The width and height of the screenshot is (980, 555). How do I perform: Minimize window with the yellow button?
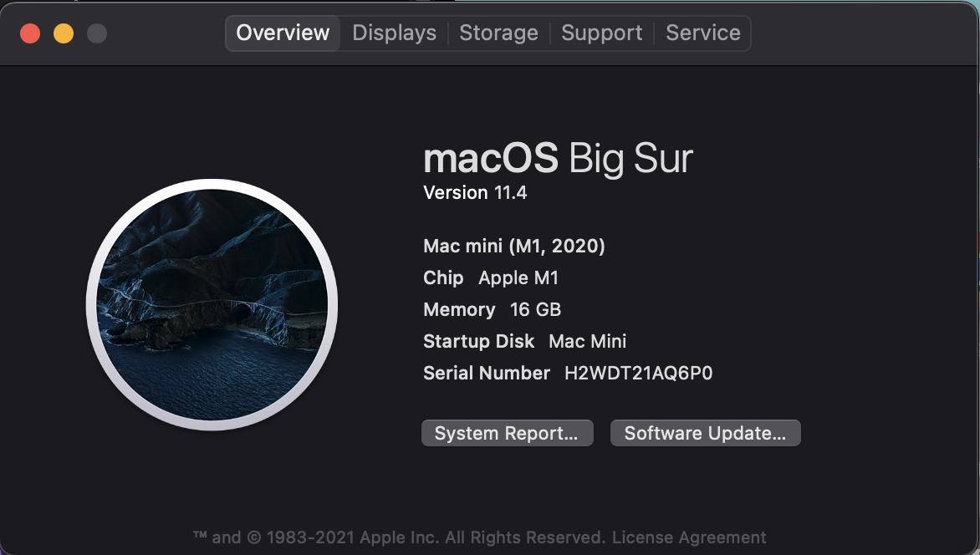click(64, 33)
